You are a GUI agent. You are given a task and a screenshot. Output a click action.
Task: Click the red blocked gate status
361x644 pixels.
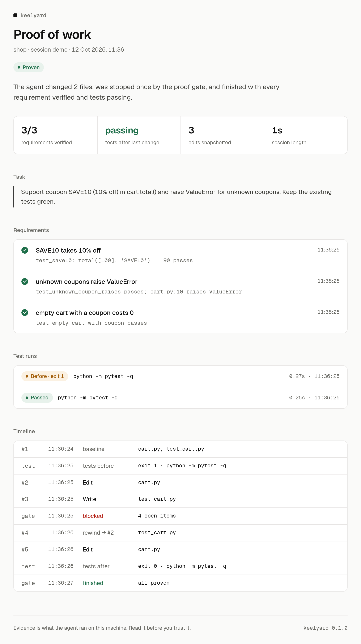[x=93, y=516]
